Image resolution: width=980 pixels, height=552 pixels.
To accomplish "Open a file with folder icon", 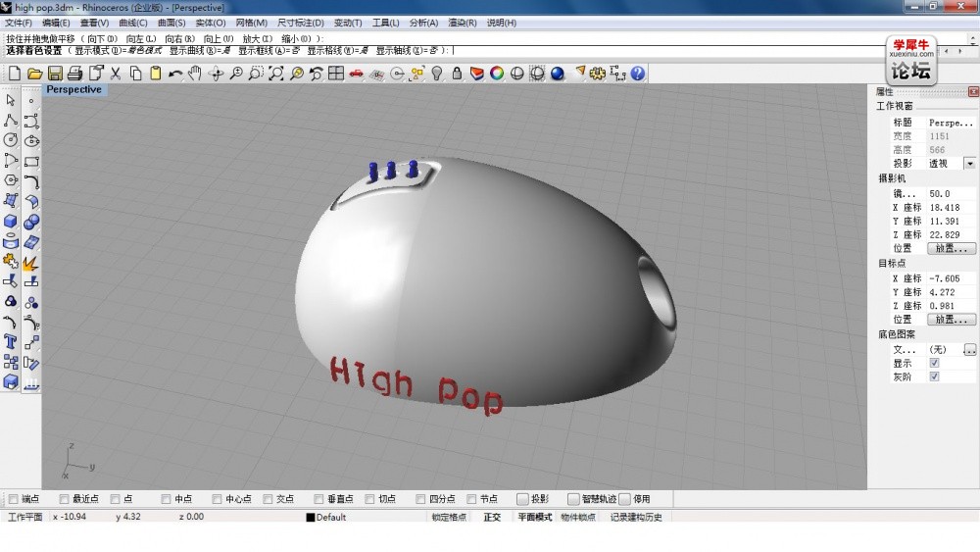I will [34, 74].
